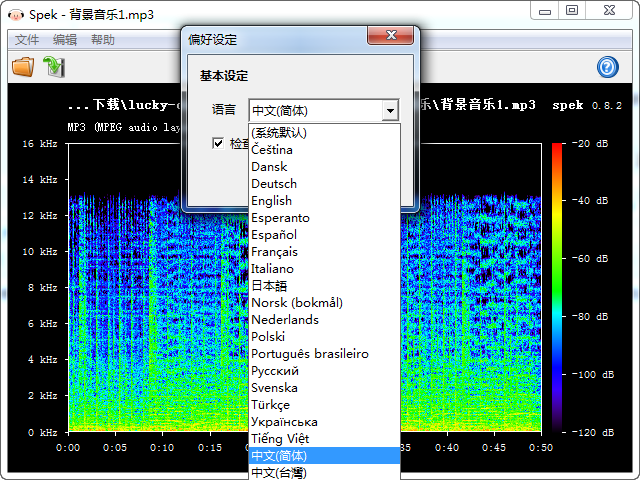This screenshot has height=480, width=640.
Task: Open the help icon in toolbar
Action: coord(608,67)
